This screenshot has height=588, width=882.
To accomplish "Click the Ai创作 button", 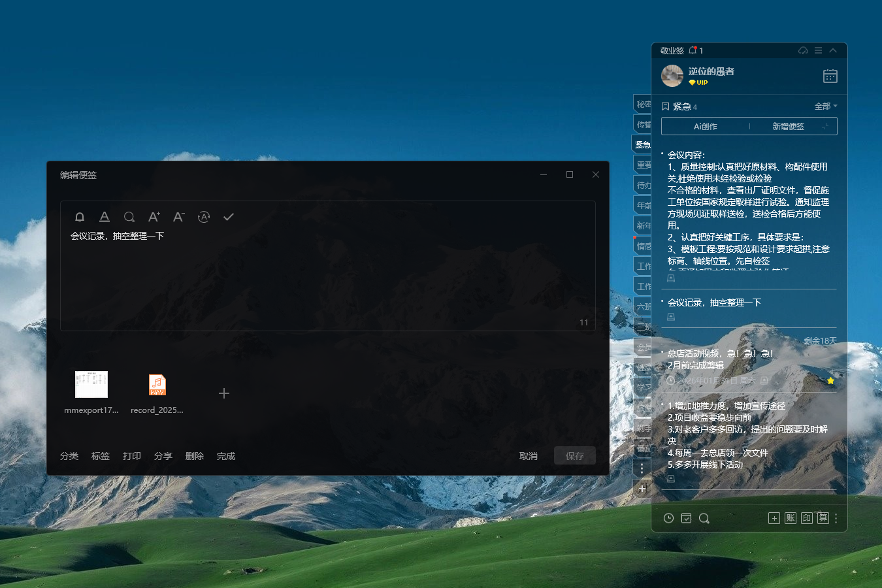I will point(705,126).
